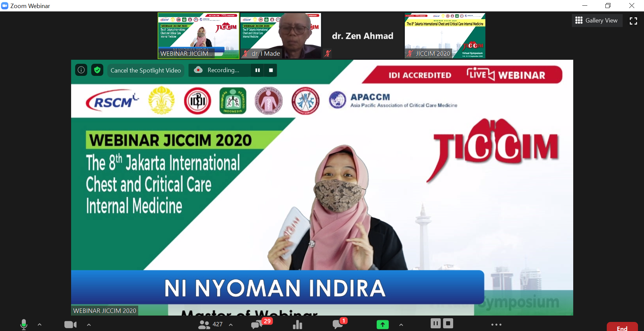The width and height of the screenshot is (644, 331).
Task: Expand audio options chevron beside microphone
Action: (40, 325)
